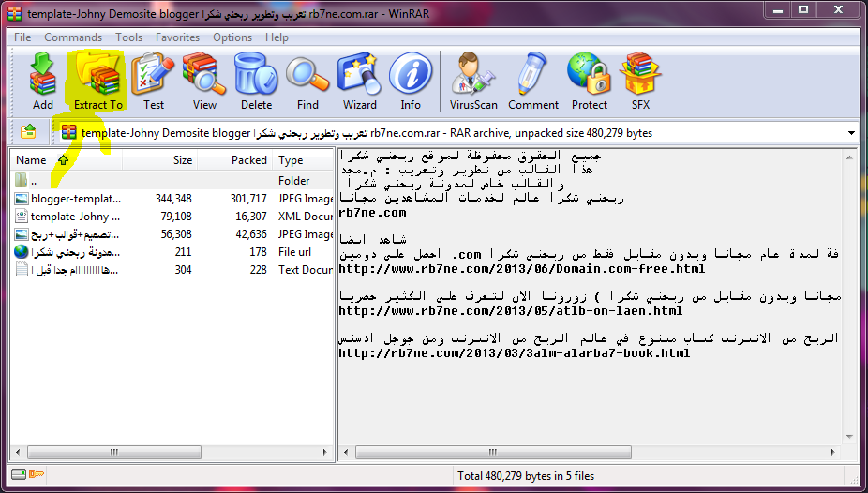Click the 301,717 packed size value

coord(248,199)
